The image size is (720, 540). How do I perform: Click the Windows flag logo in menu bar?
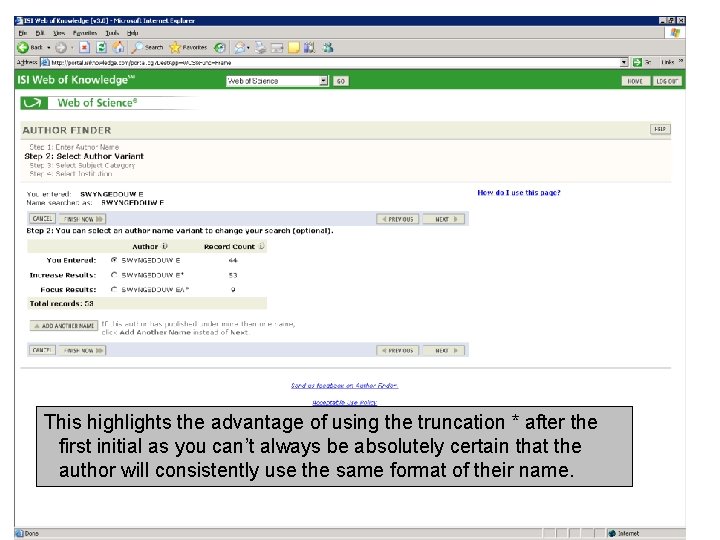pyautogui.click(x=675, y=33)
